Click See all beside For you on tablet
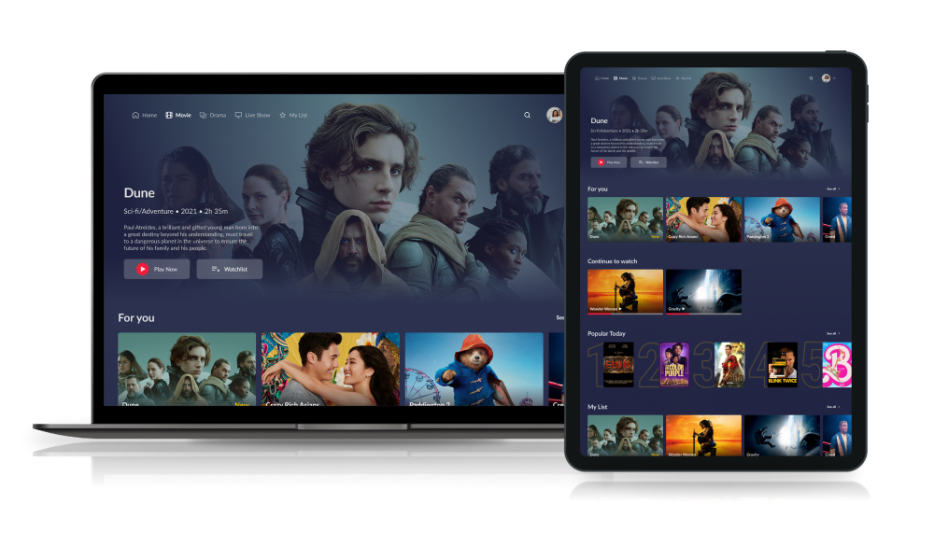The image size is (934, 560). 833,189
